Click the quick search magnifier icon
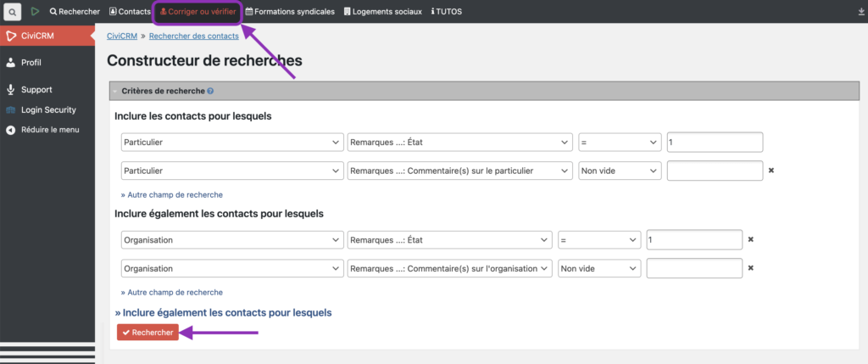This screenshot has width=868, height=364. coord(13,12)
